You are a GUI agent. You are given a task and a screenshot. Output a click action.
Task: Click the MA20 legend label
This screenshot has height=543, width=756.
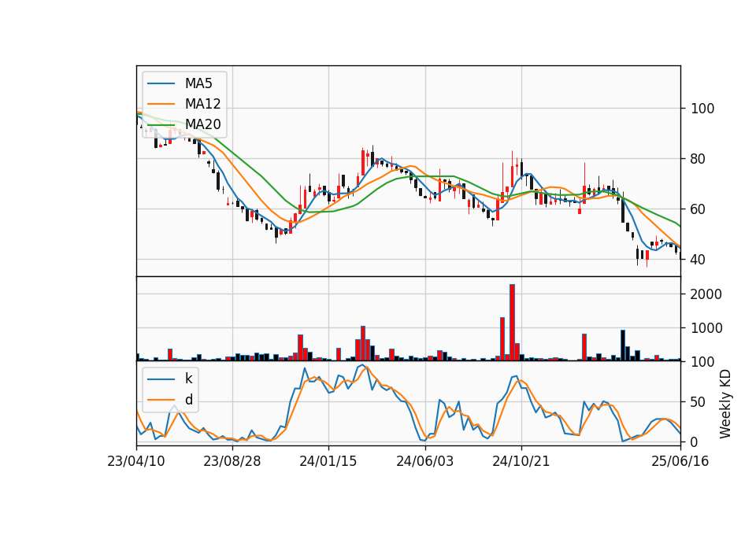point(202,124)
